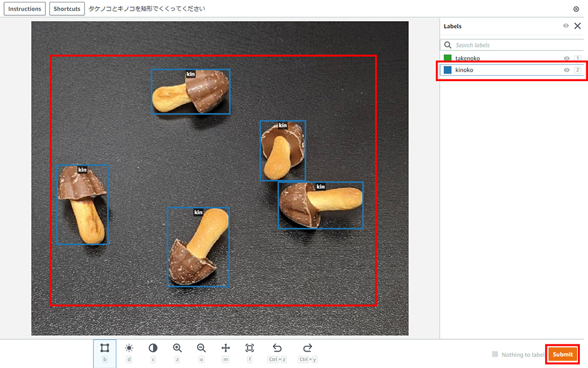The height and width of the screenshot is (368, 588).
Task: Zoom out of the image
Action: 201,348
